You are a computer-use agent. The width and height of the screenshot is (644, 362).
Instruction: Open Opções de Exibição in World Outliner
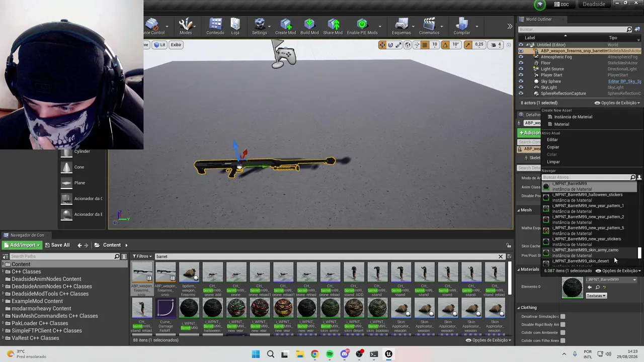coord(617,103)
